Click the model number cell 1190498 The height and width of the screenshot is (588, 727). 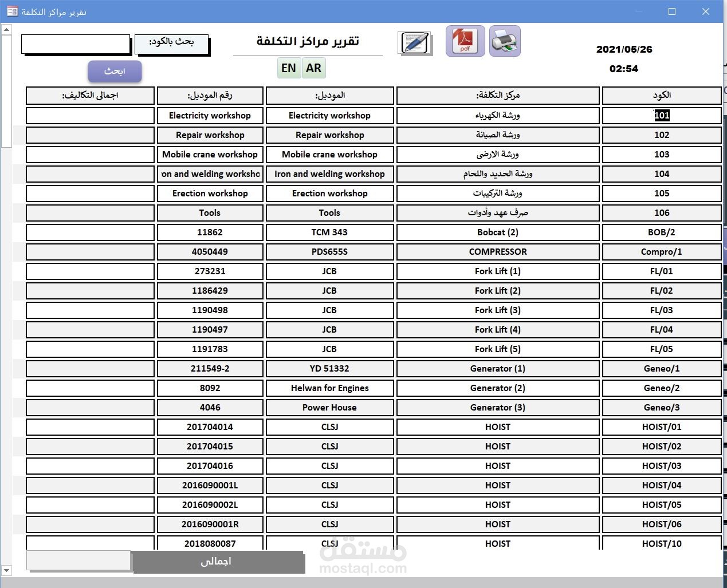point(210,310)
